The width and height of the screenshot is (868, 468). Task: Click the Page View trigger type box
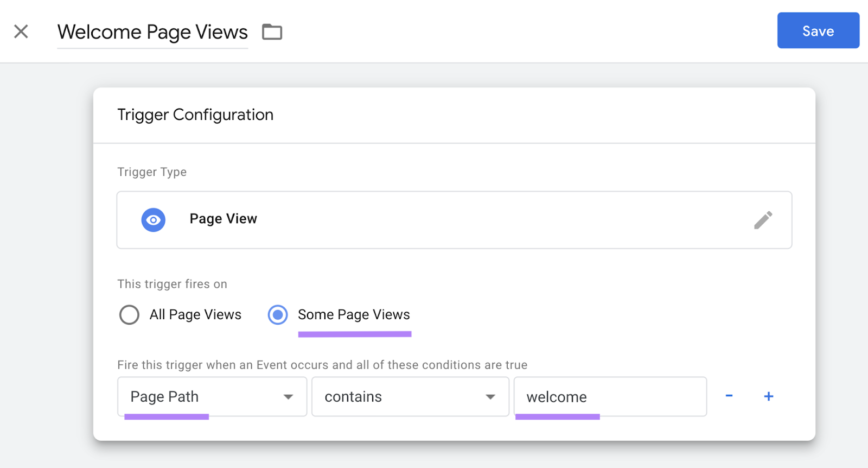coord(454,220)
